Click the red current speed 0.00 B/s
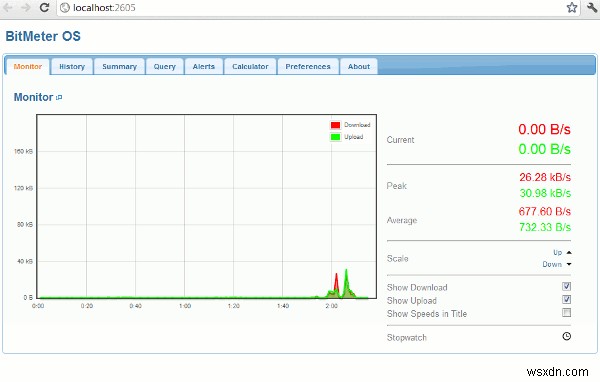600x382 pixels. 544,129
